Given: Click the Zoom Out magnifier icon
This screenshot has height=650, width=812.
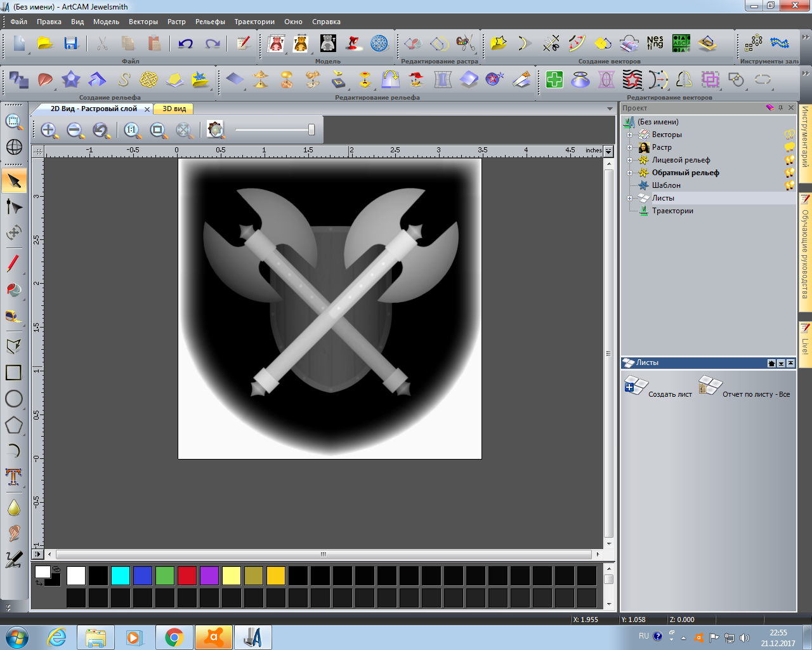Looking at the screenshot, I should coord(75,130).
